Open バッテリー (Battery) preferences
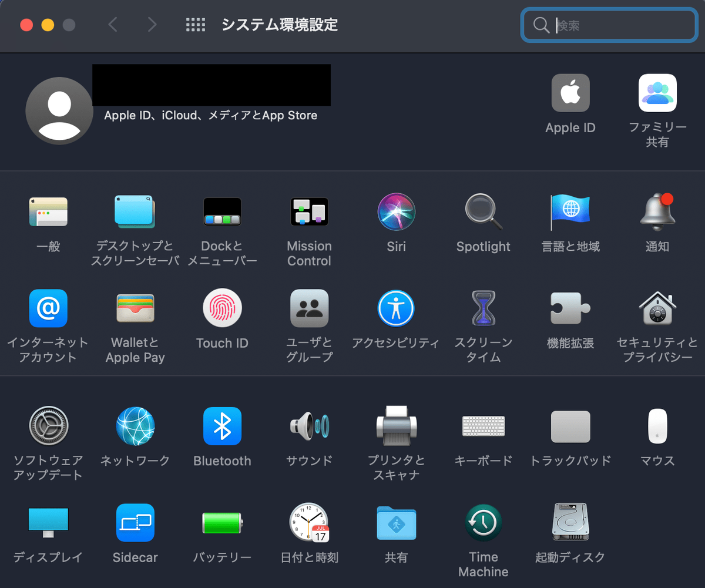 pyautogui.click(x=222, y=523)
